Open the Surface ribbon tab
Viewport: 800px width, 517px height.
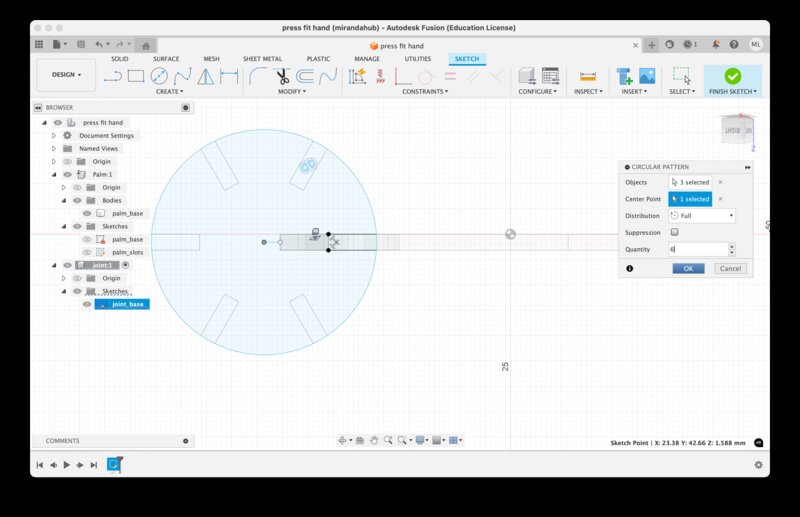166,59
